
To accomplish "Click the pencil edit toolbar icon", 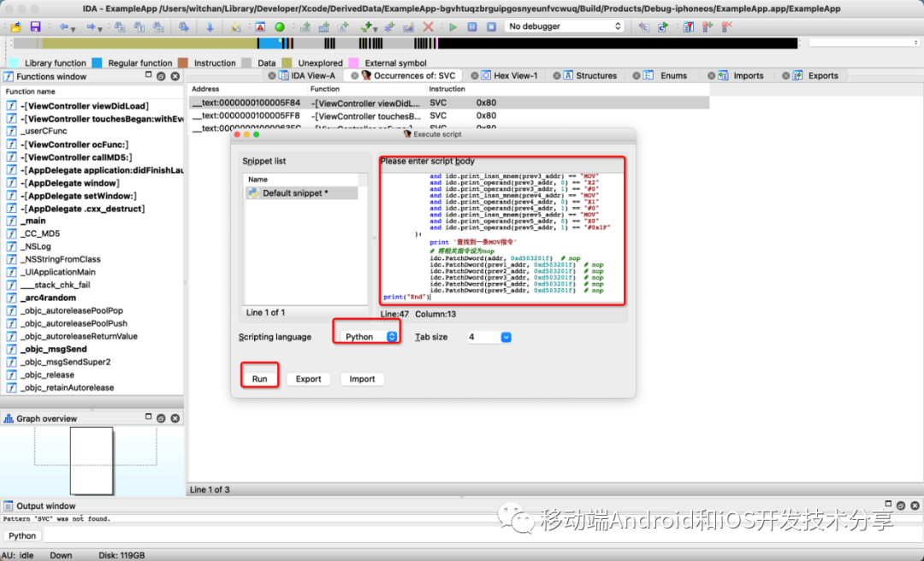I will point(408,27).
